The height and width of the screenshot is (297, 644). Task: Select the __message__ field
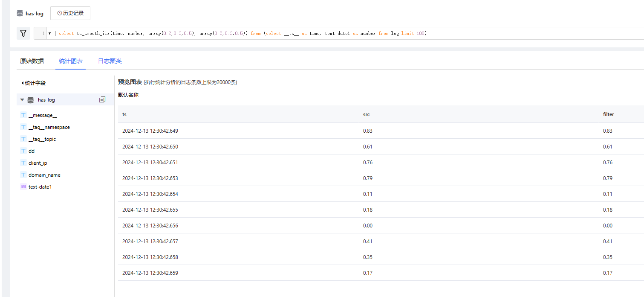tap(43, 115)
